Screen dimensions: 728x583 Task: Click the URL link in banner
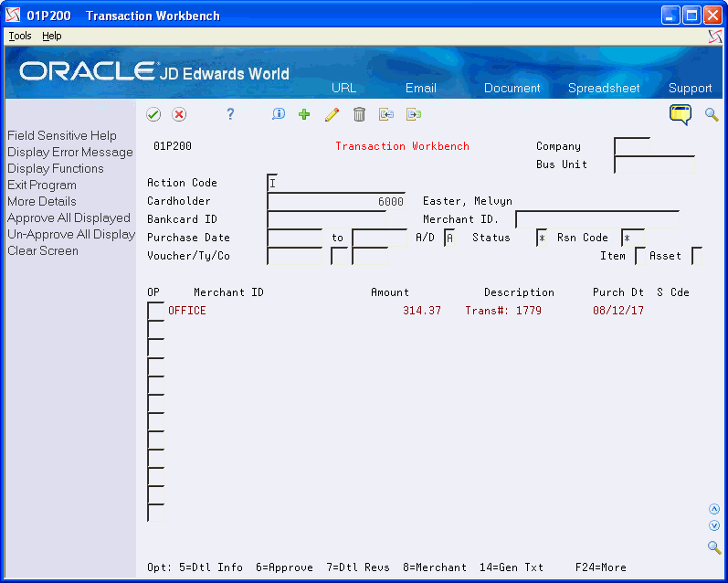tap(344, 88)
